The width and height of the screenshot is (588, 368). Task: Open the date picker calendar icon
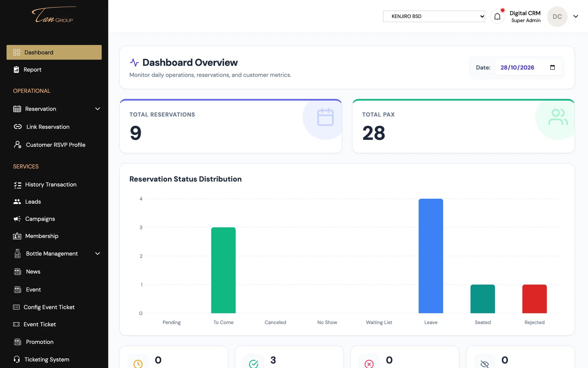(552, 67)
